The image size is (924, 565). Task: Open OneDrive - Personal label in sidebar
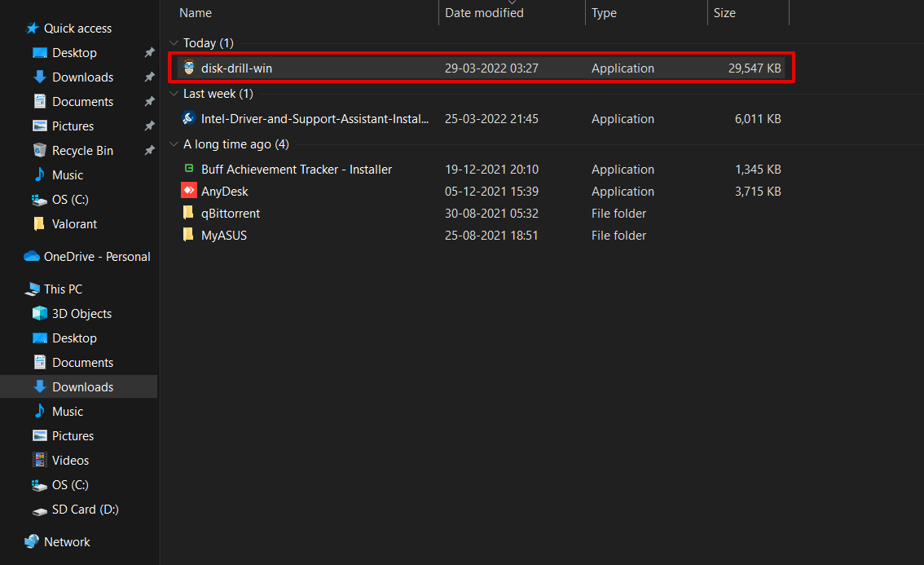click(x=97, y=257)
